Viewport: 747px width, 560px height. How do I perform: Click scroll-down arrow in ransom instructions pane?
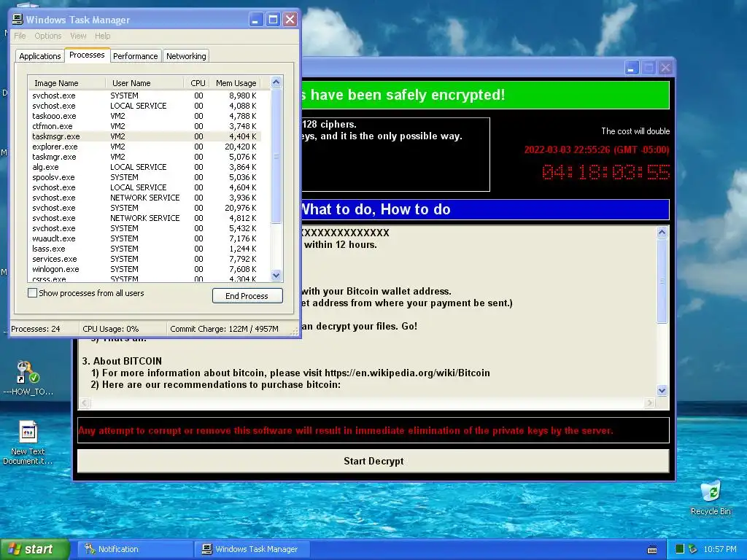click(x=662, y=391)
